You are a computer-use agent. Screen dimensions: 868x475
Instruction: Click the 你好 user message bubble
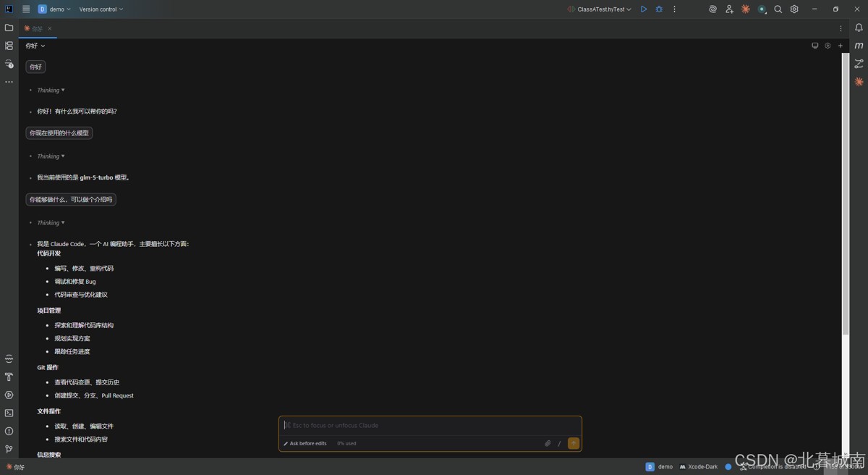(35, 67)
